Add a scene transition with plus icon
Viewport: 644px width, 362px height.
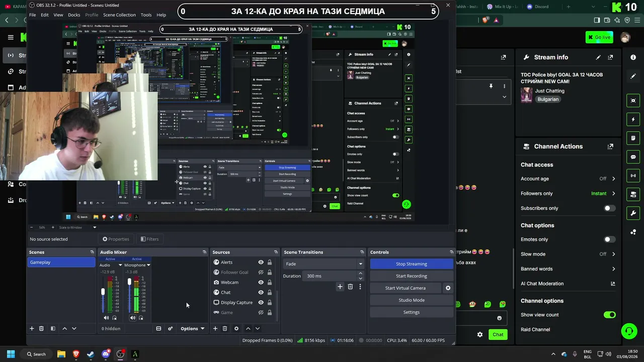(x=340, y=287)
